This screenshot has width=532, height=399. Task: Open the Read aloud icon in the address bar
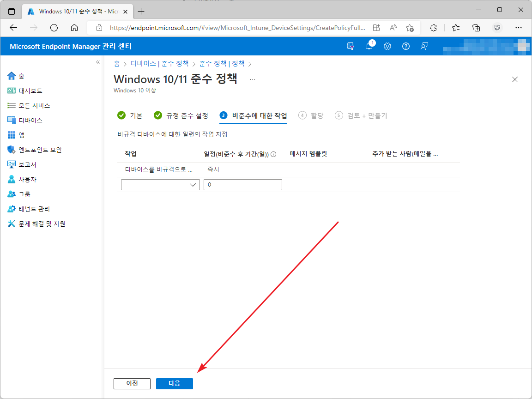coord(393,28)
